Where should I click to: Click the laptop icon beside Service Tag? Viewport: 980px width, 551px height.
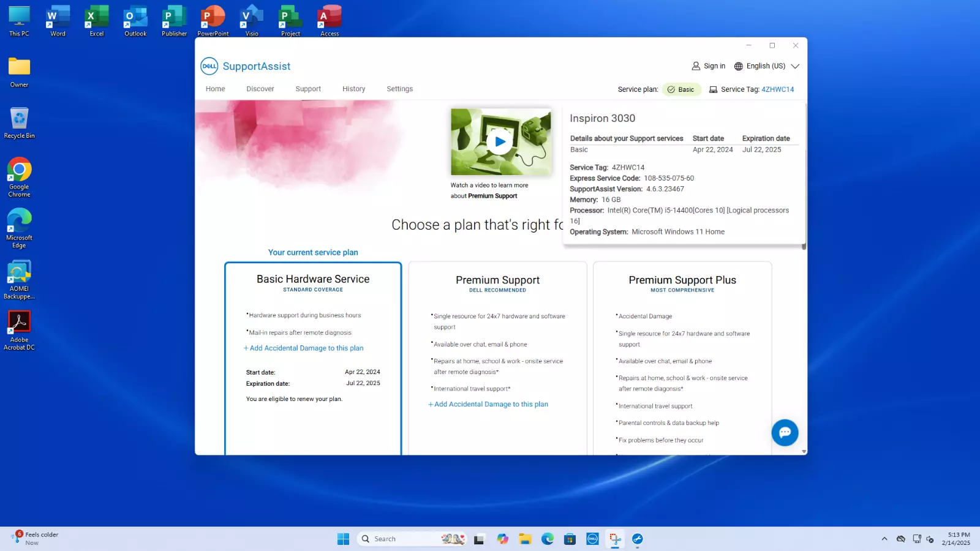[713, 89]
